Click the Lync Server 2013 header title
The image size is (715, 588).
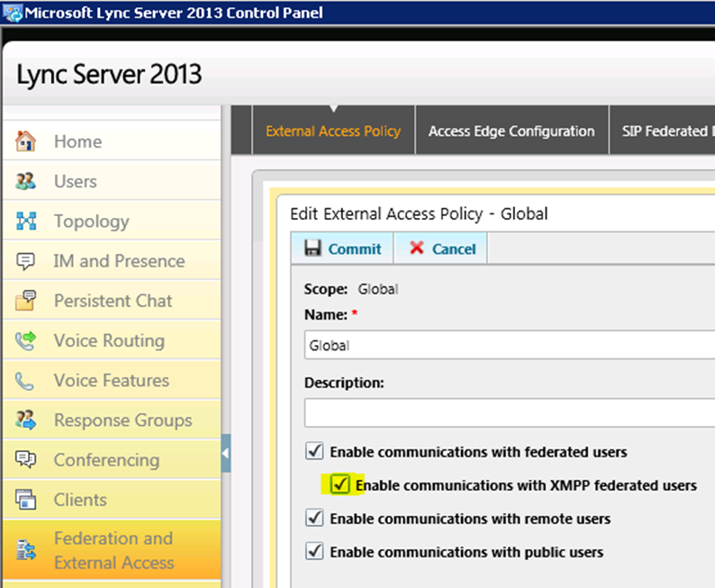click(x=109, y=75)
